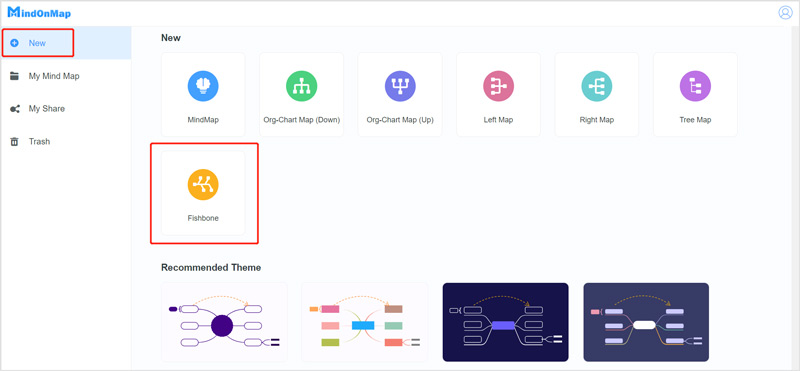Open the New menu item
The width and height of the screenshot is (800, 371).
65,43
